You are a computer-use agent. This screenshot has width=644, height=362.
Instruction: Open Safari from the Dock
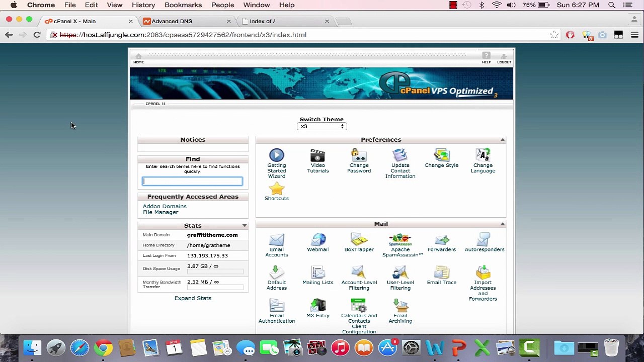(x=79, y=347)
